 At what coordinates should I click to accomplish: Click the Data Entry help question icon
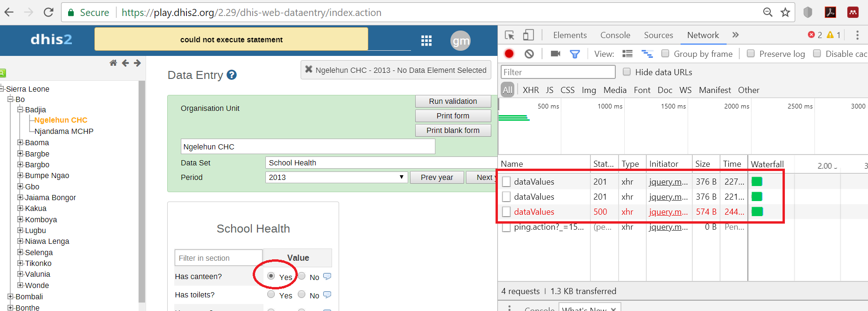pyautogui.click(x=232, y=75)
